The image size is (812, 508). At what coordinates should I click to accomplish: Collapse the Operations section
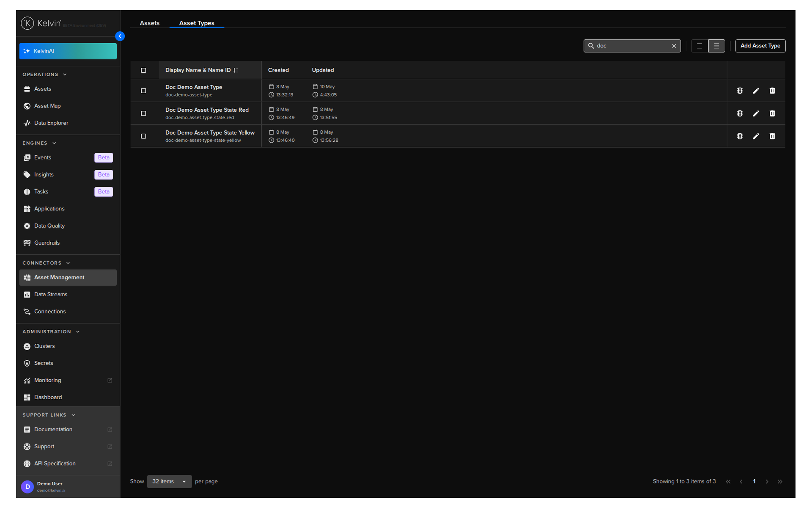coord(44,75)
